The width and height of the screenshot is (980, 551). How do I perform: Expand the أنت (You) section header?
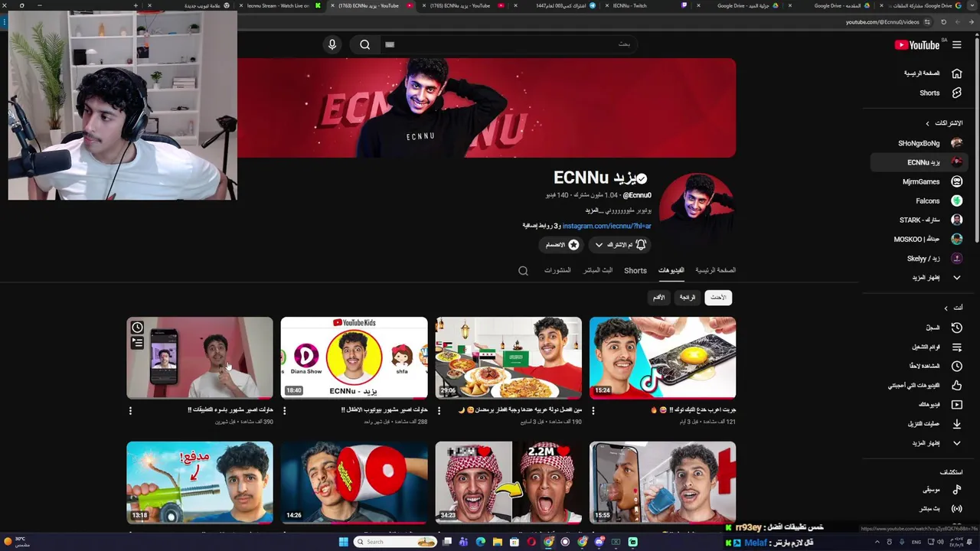953,308
